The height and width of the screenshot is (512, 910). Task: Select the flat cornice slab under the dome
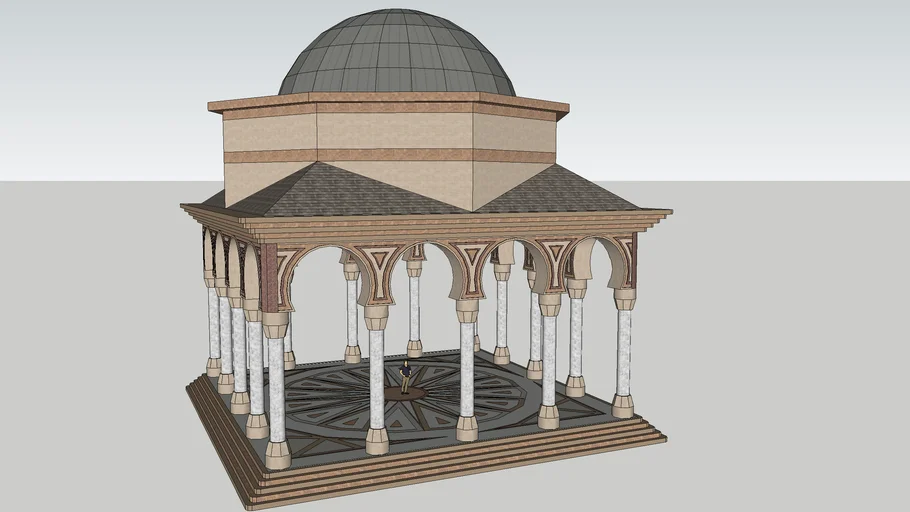tap(390, 102)
